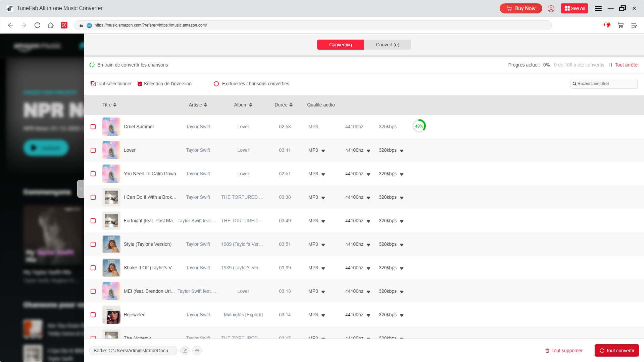
Task: Click the red converter icon beside home
Action: (x=64, y=25)
